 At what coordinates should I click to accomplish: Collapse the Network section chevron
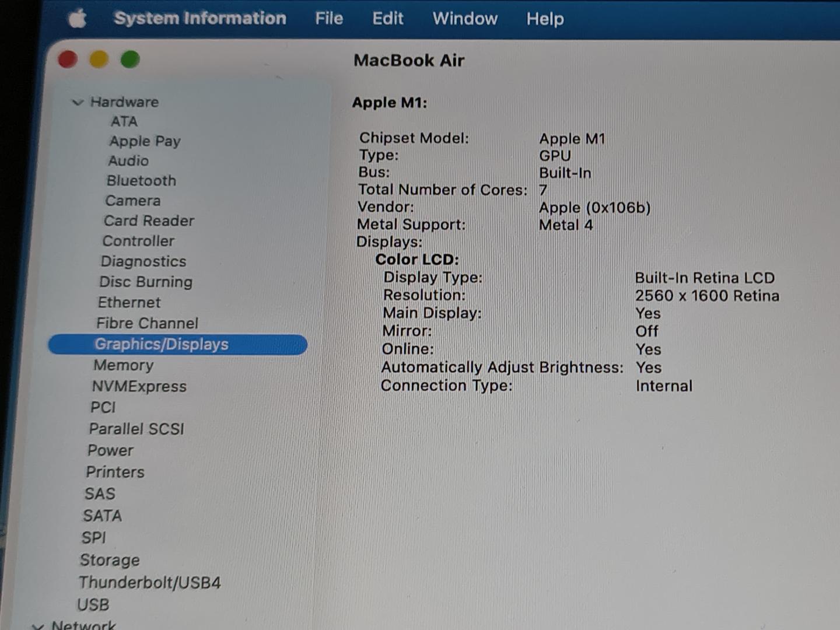tap(38, 626)
